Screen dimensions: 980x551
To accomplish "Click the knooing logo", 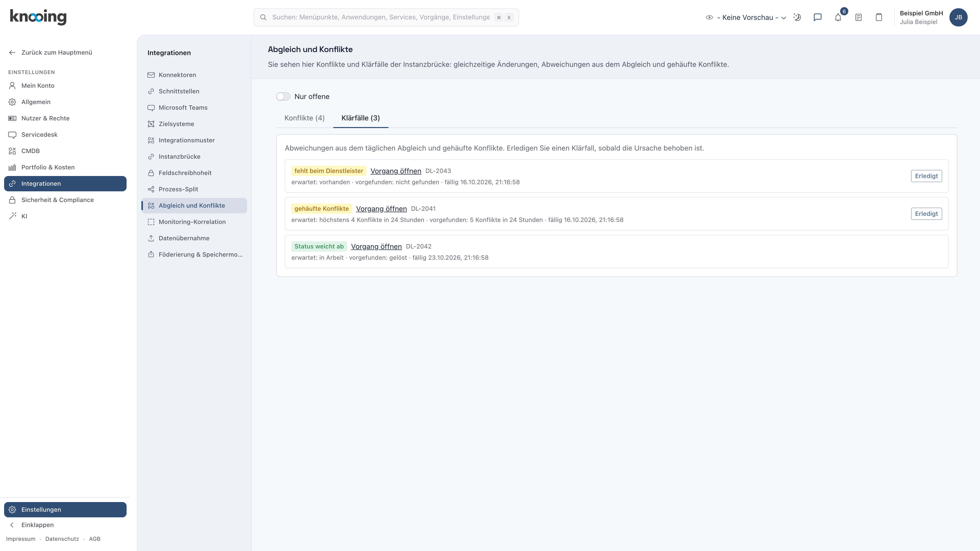I will 38,17.
